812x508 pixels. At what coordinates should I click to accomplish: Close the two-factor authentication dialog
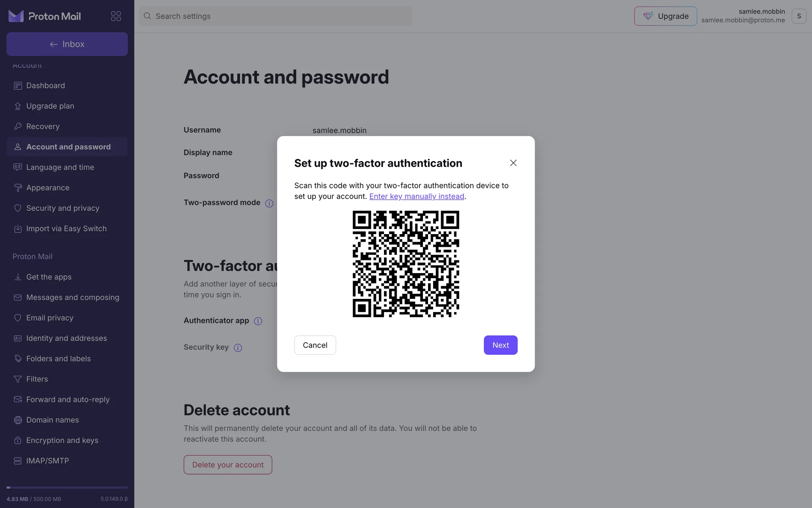coord(513,163)
